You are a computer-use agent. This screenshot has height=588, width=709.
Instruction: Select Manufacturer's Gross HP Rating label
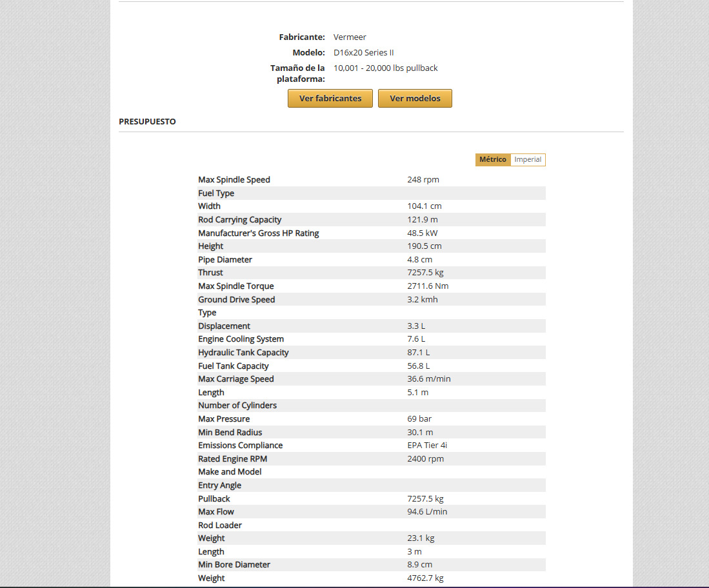pos(258,233)
